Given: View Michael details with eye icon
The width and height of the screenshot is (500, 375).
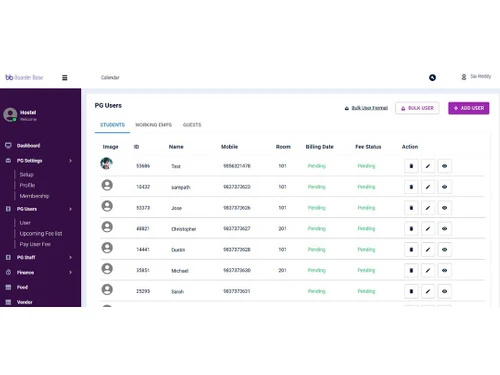Looking at the screenshot, I should coord(444,270).
